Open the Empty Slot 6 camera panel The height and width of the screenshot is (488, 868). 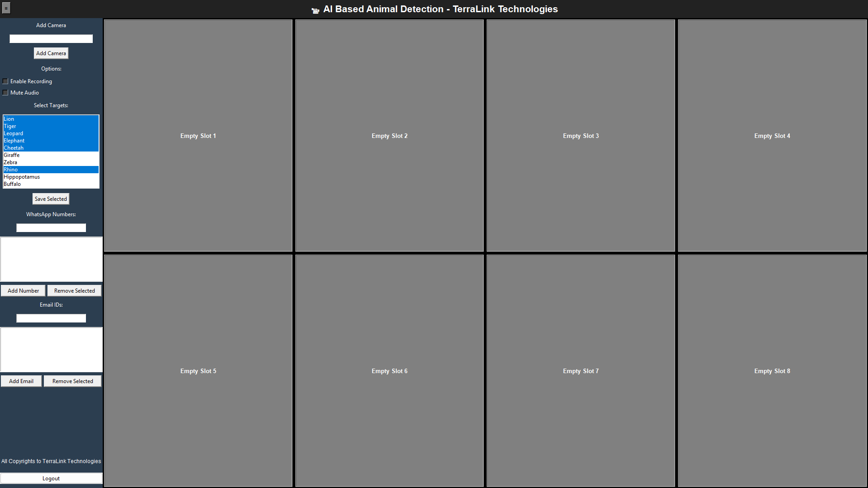389,371
